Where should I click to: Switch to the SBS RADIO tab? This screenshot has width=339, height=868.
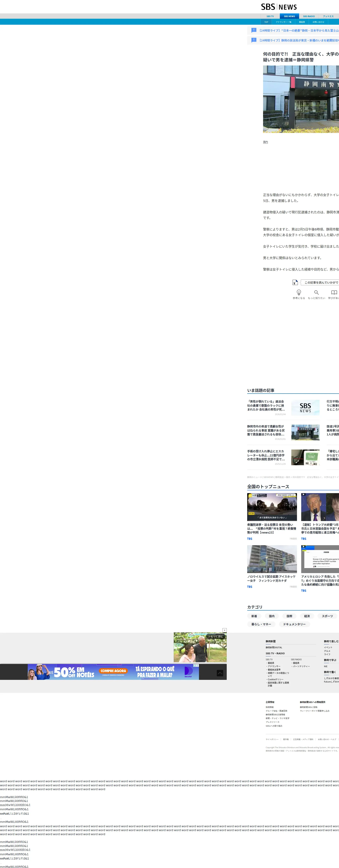tap(309, 16)
